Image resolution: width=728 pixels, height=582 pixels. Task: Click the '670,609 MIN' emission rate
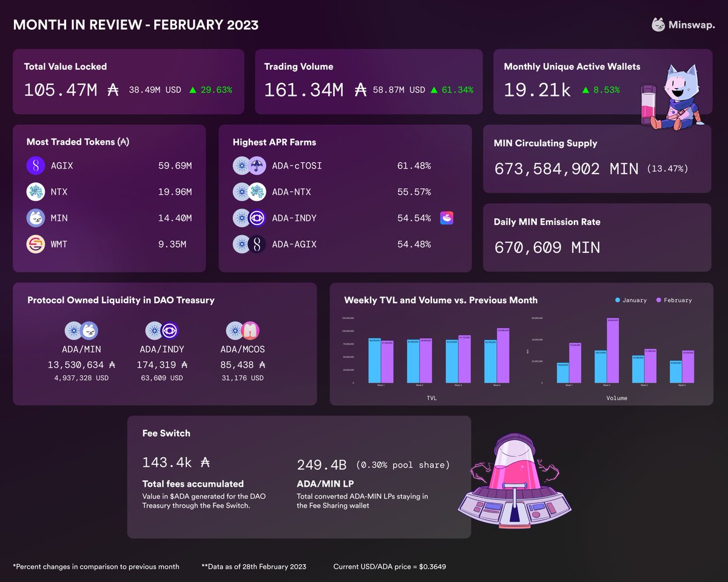pyautogui.click(x=547, y=247)
